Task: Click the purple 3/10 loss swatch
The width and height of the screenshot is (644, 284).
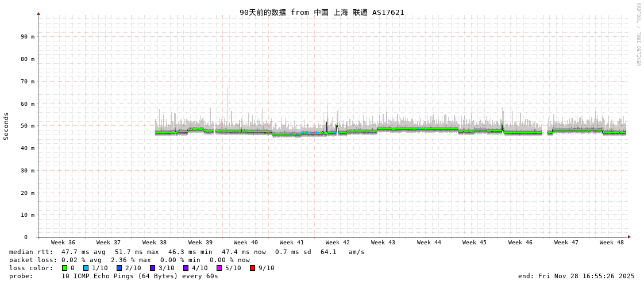Action: coord(153,268)
